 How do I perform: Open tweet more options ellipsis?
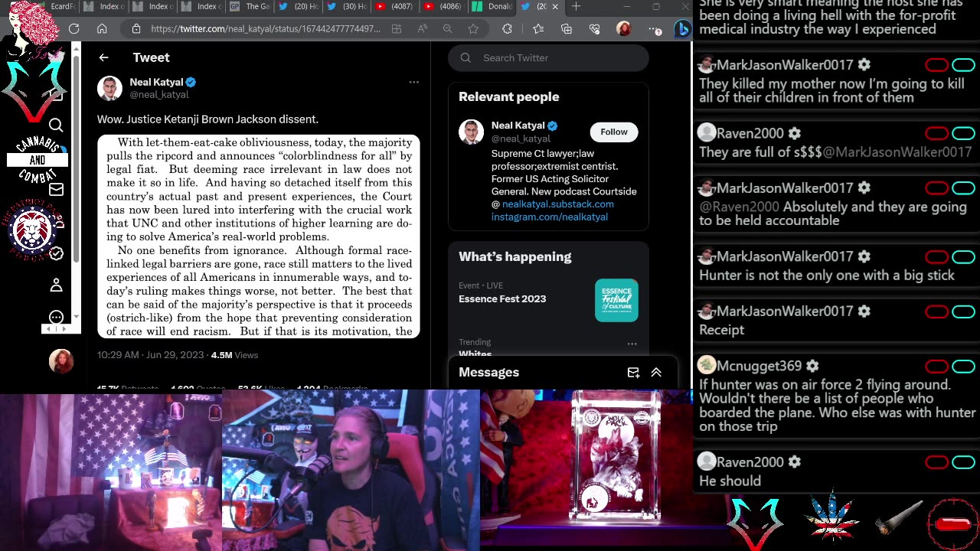[413, 82]
